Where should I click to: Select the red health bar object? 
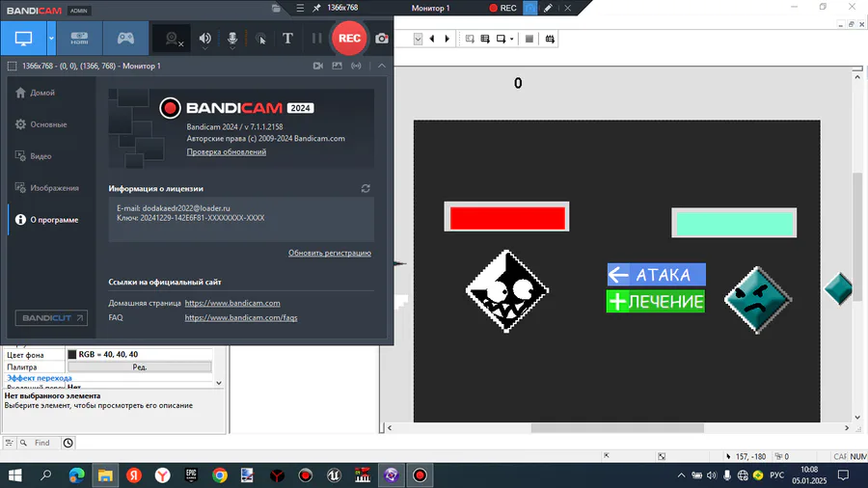tap(506, 217)
